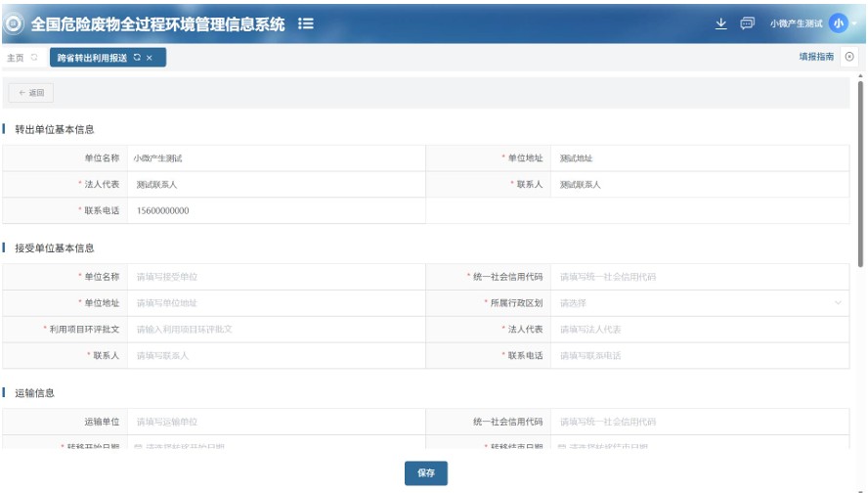Open the messages chat icon
This screenshot has width=868, height=493.
[x=748, y=23]
